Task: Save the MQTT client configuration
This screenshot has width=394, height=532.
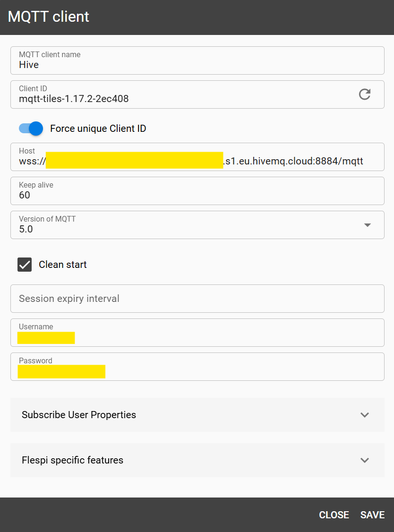Action: (x=372, y=515)
